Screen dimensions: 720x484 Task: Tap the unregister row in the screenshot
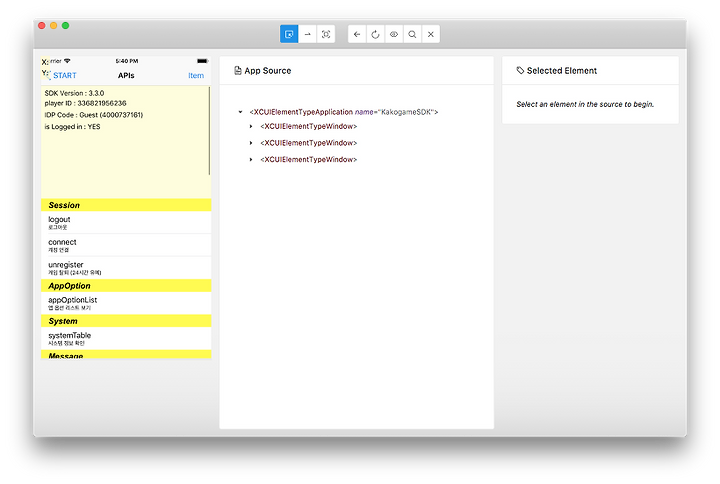(126, 268)
